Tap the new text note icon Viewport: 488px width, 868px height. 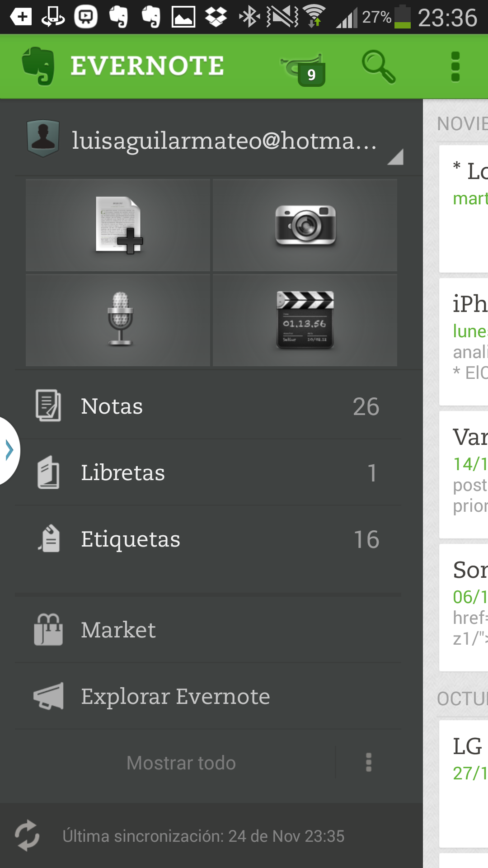pos(118,225)
